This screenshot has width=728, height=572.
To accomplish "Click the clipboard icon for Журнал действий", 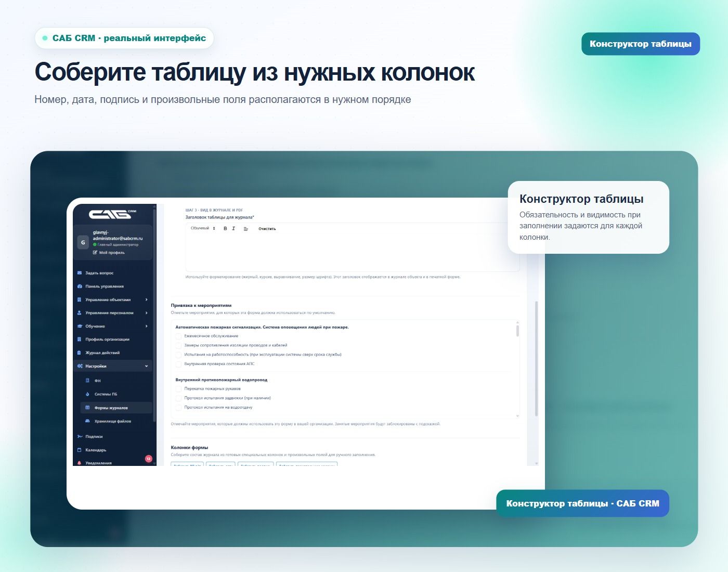I will coord(80,353).
